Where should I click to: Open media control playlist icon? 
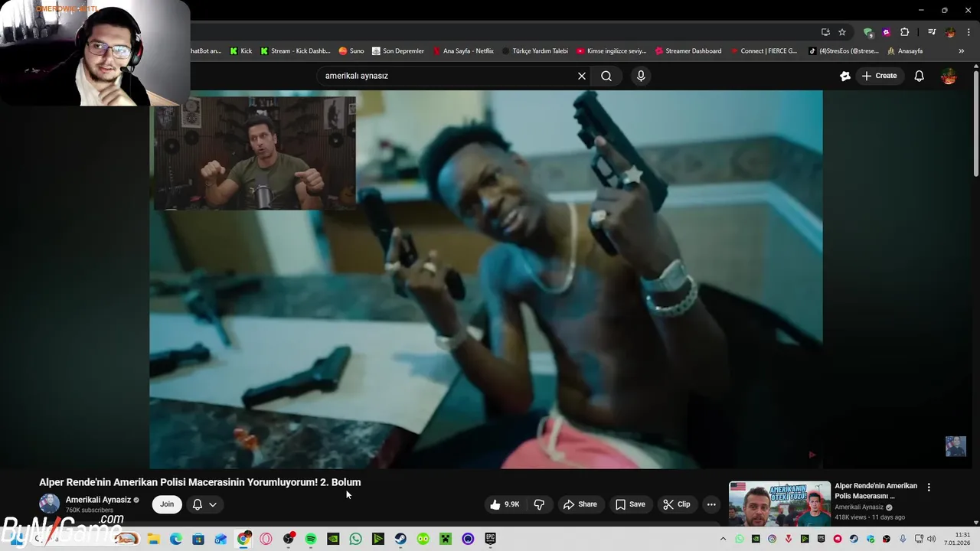click(932, 32)
